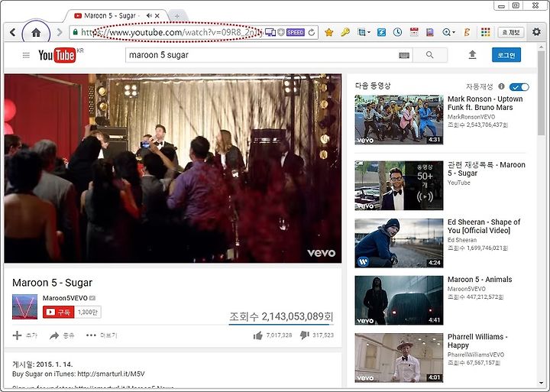Open YouTube hamburger guide menu
This screenshot has height=392, width=550.
tap(26, 55)
